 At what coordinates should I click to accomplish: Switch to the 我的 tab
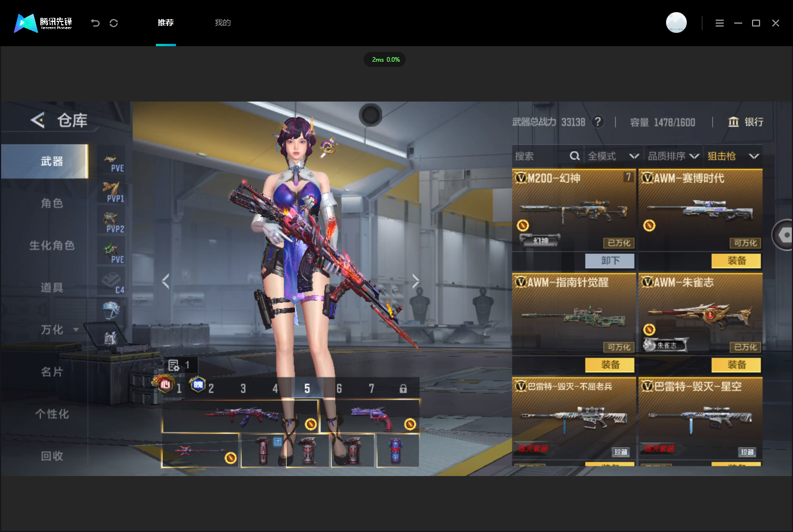223,23
